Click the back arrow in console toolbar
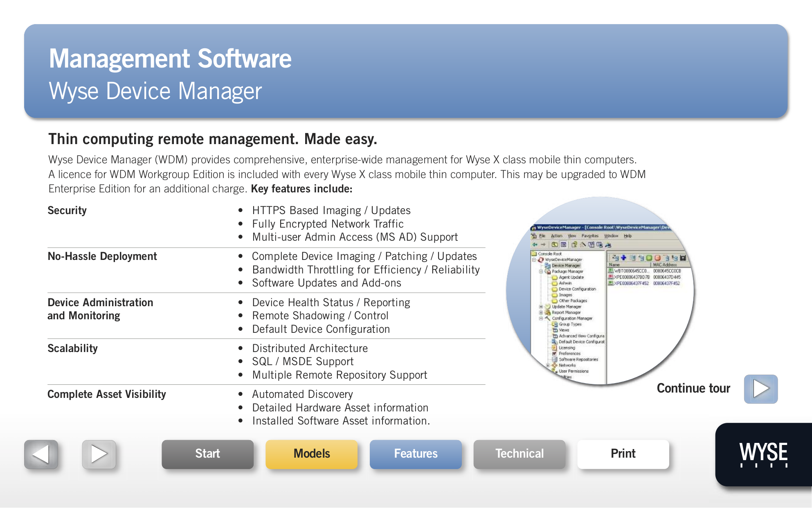 tap(535, 244)
